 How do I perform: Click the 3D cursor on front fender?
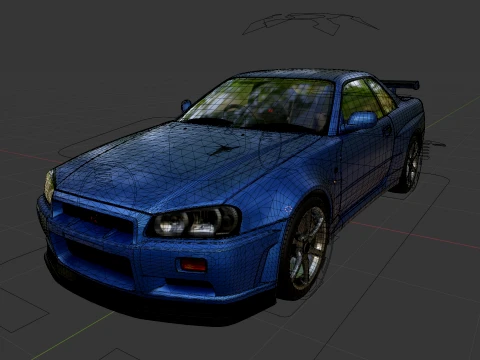289,209
